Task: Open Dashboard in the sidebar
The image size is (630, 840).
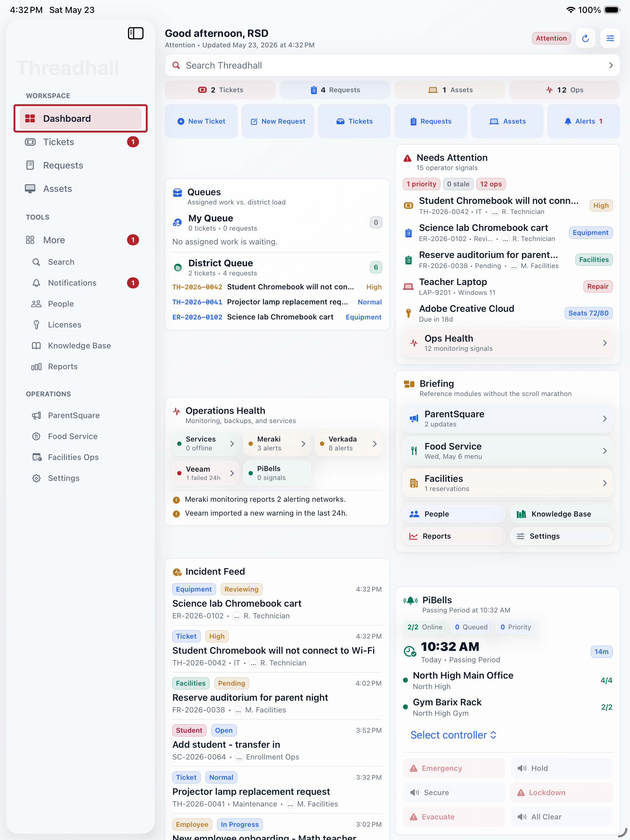Action: point(81,118)
